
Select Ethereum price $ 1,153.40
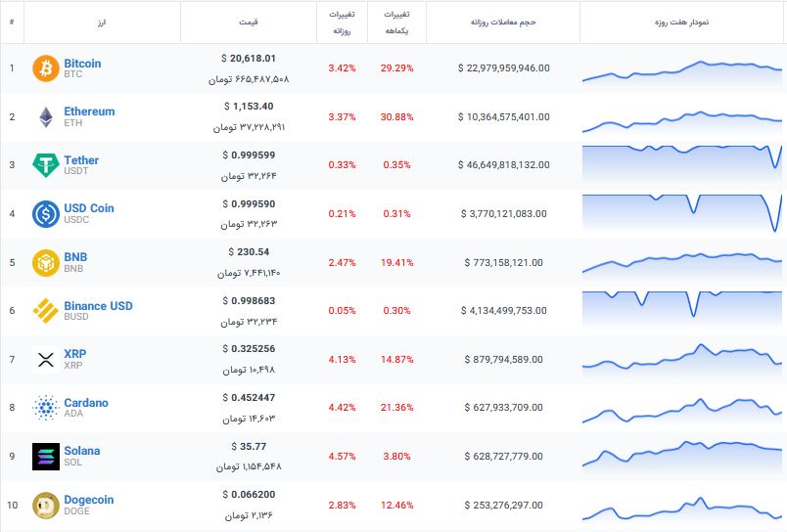point(249,107)
